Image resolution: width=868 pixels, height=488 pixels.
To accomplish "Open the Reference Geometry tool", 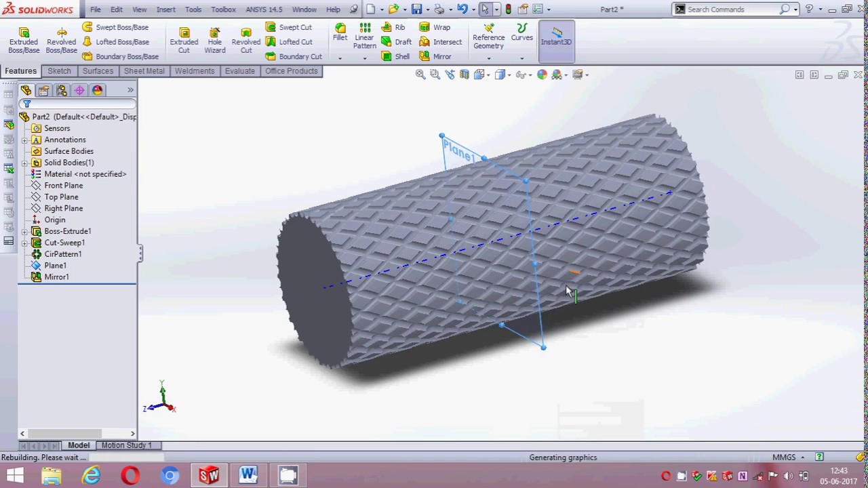I will (488, 37).
